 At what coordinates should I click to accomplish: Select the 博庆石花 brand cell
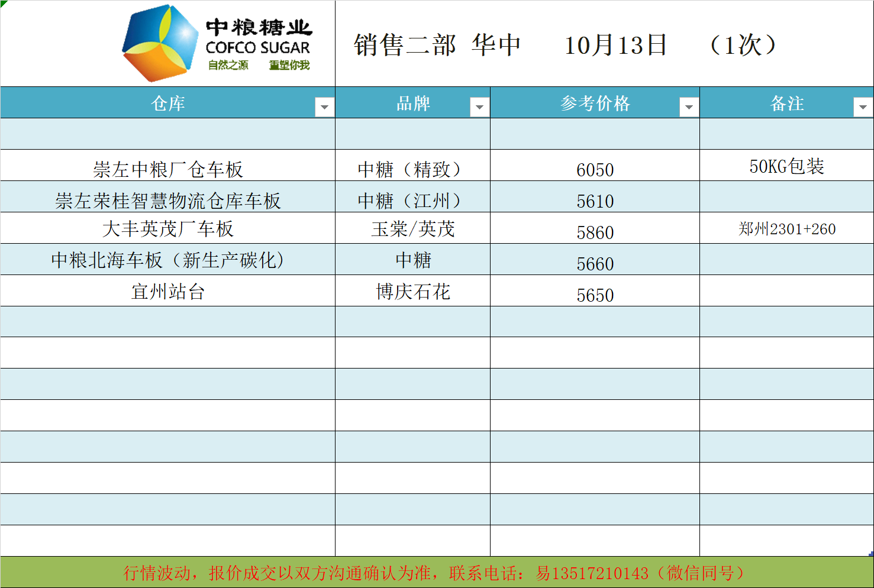click(x=412, y=292)
